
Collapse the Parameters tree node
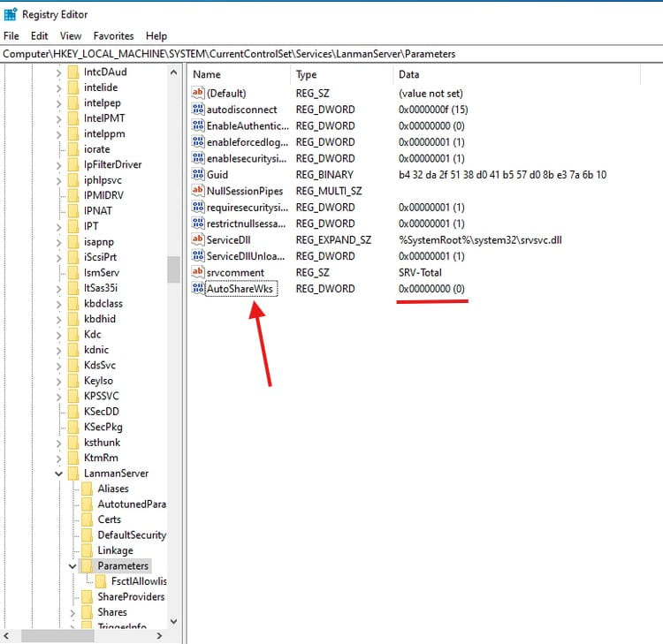point(72,566)
